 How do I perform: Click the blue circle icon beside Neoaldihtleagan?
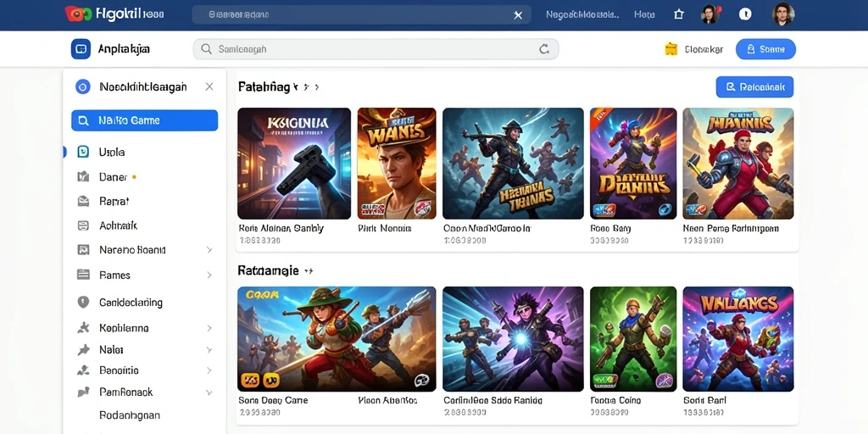[x=82, y=86]
